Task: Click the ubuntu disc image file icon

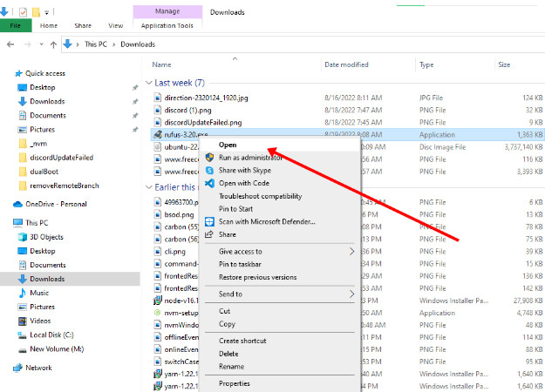Action: pyautogui.click(x=158, y=147)
